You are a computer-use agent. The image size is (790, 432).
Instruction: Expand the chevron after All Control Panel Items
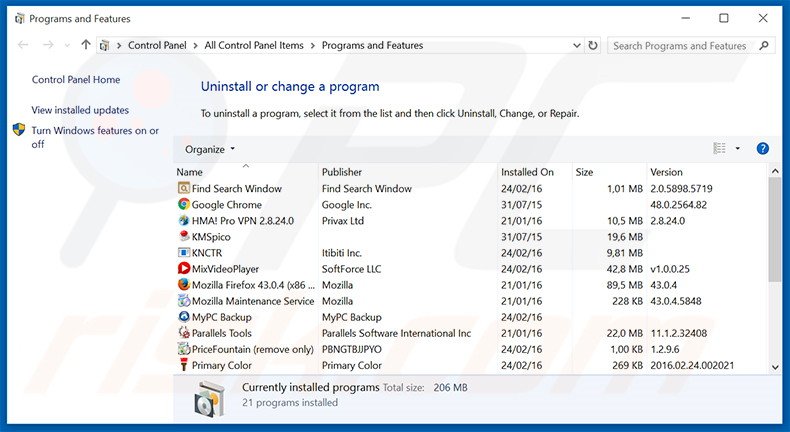pyautogui.click(x=312, y=45)
